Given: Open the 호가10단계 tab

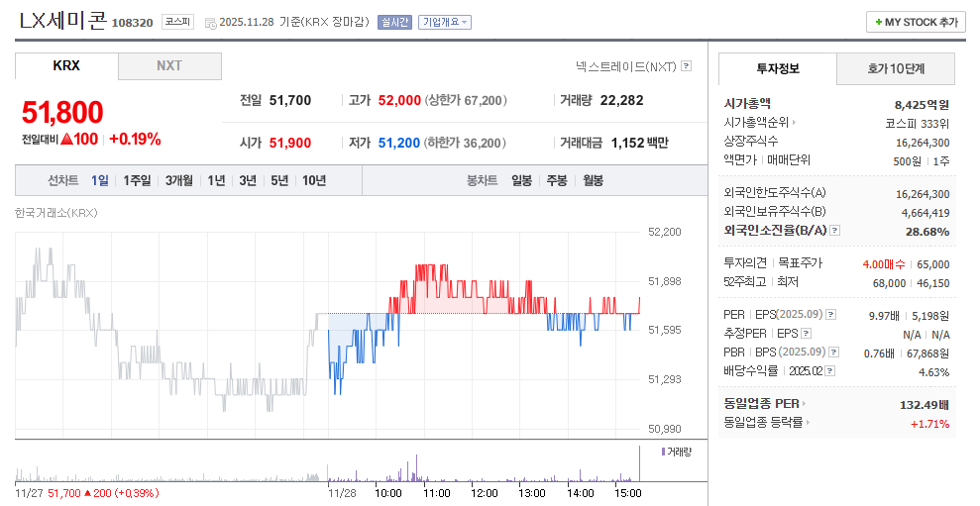Looking at the screenshot, I should [896, 68].
